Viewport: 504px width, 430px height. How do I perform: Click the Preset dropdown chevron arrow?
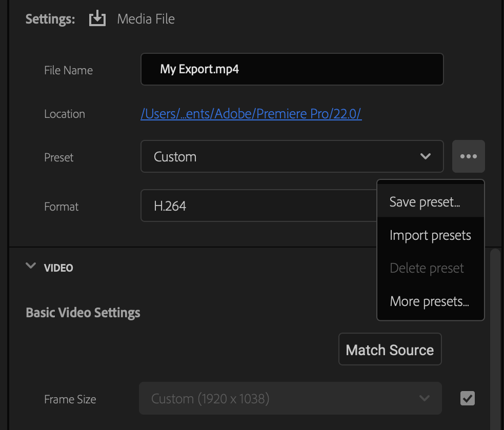click(425, 156)
